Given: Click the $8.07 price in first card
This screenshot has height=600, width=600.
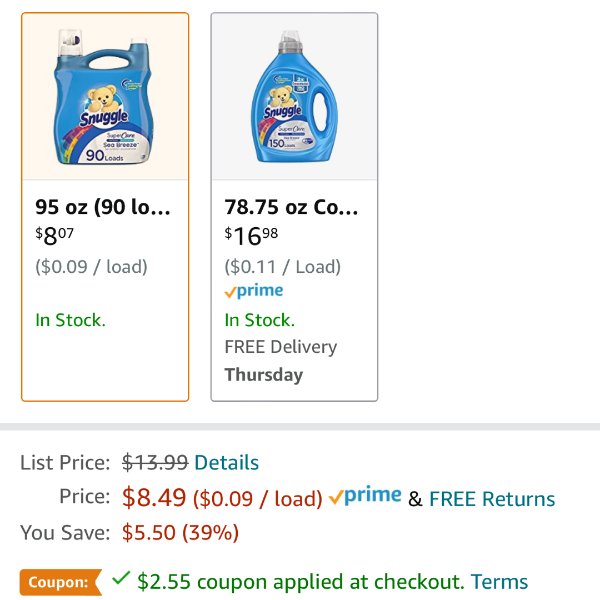Looking at the screenshot, I should (54, 236).
